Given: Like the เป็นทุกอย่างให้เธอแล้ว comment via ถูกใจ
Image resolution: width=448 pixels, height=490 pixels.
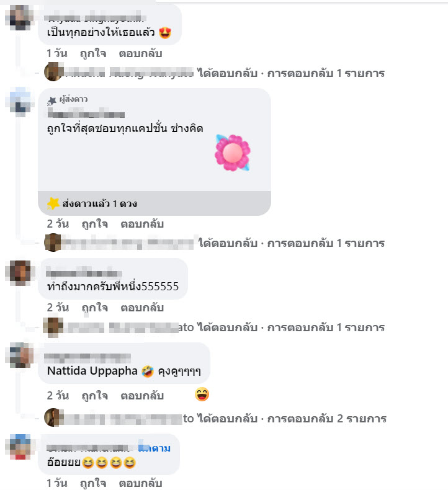Looking at the screenshot, I should 93,53.
